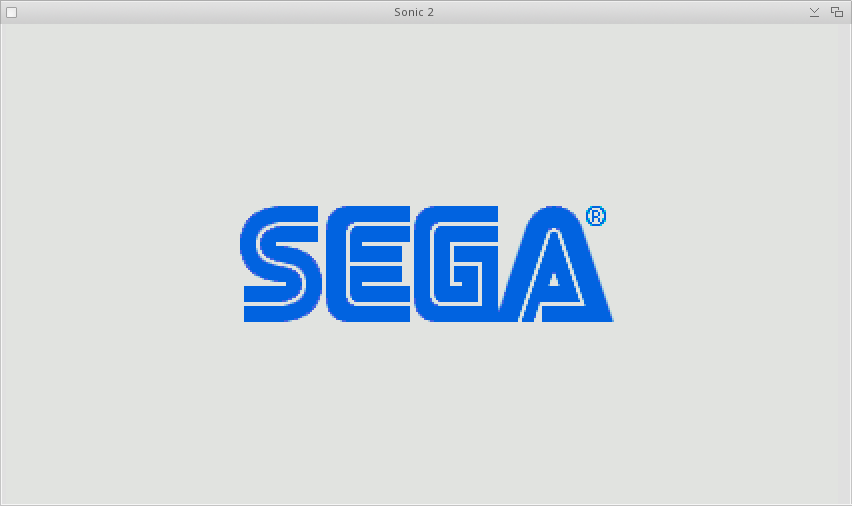Select the "Sonic 2" window title text
Image resolution: width=852 pixels, height=506 pixels.
tap(414, 12)
